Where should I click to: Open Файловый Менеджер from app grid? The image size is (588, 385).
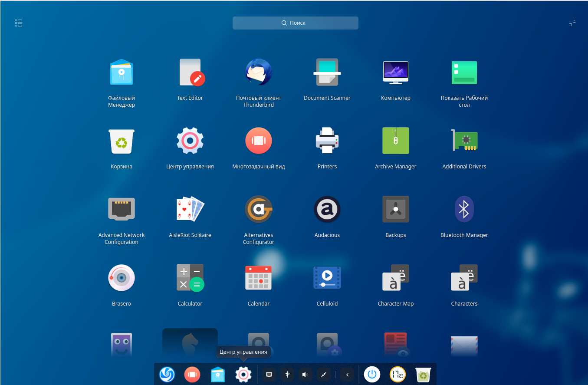pos(122,72)
